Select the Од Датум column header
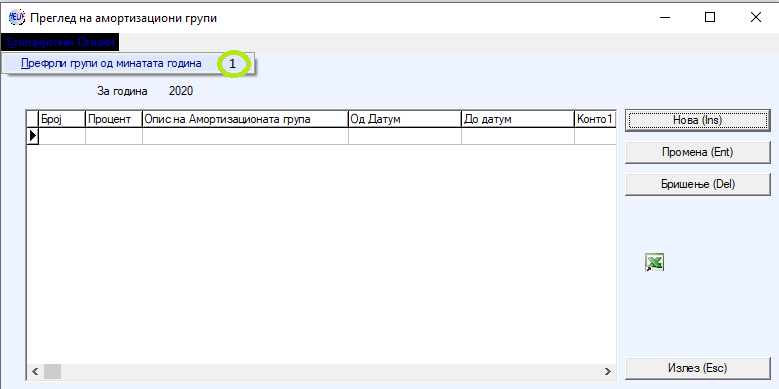 click(x=405, y=120)
